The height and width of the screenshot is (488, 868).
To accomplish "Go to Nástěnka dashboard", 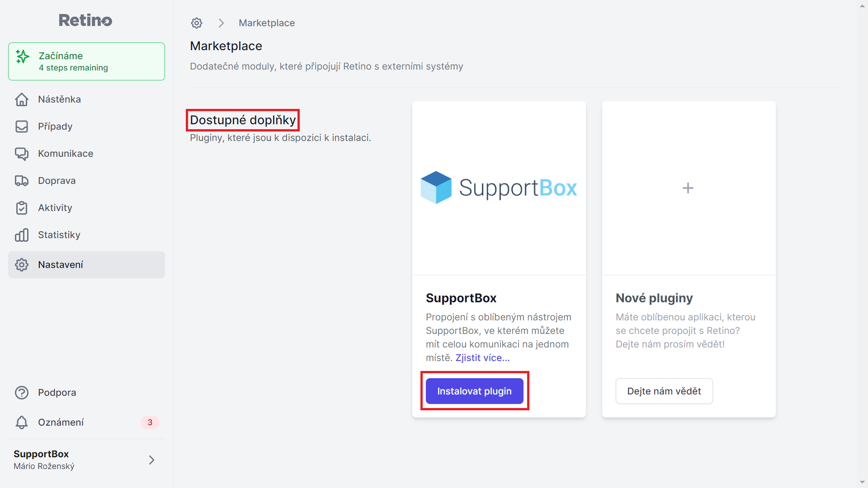I will coord(86,99).
